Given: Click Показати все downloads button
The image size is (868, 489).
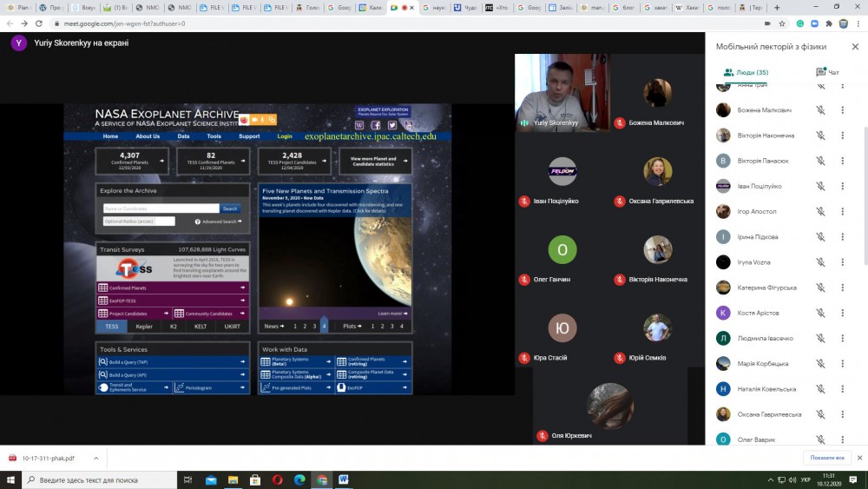Looking at the screenshot, I should 827,458.
